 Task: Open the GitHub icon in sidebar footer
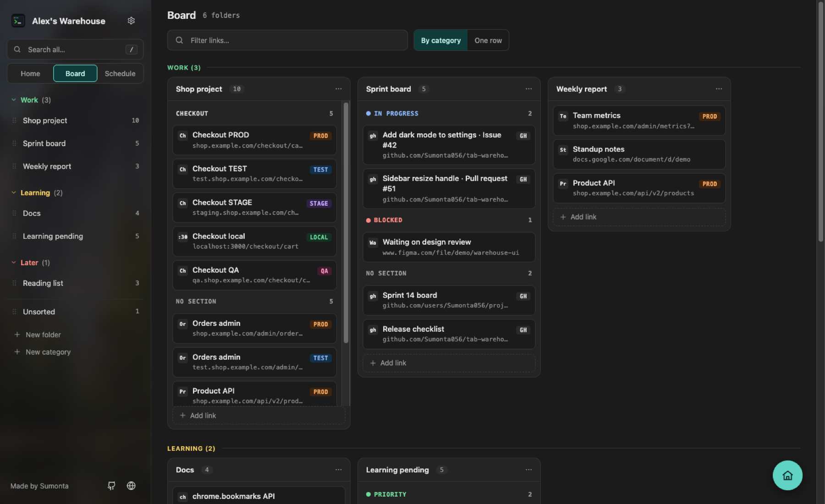coord(111,486)
